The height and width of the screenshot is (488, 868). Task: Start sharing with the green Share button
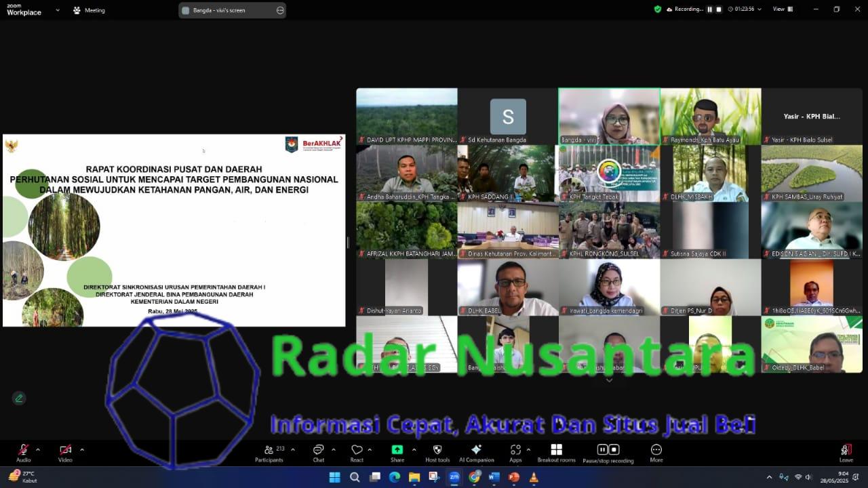click(x=397, y=451)
